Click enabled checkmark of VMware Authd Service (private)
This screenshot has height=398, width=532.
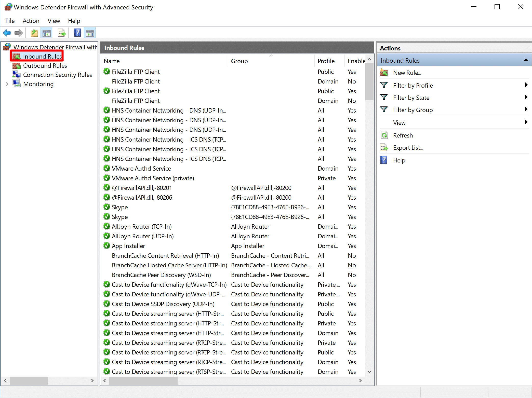pyautogui.click(x=107, y=178)
